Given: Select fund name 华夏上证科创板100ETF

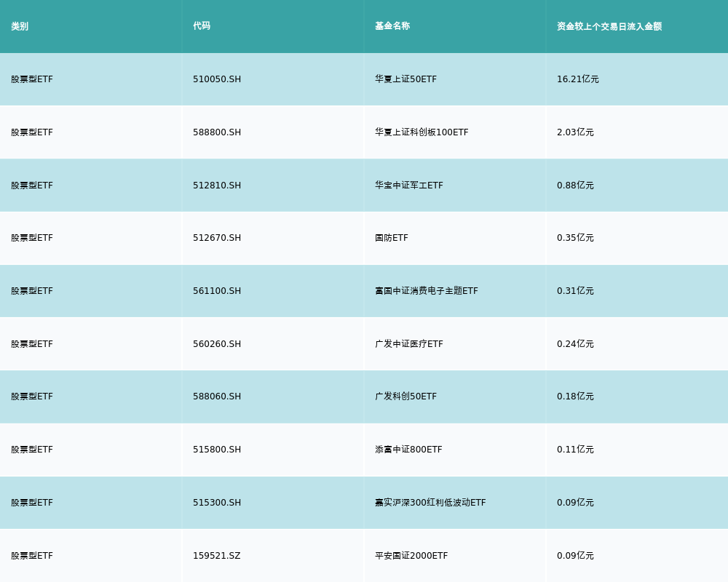Looking at the screenshot, I should (x=422, y=132).
